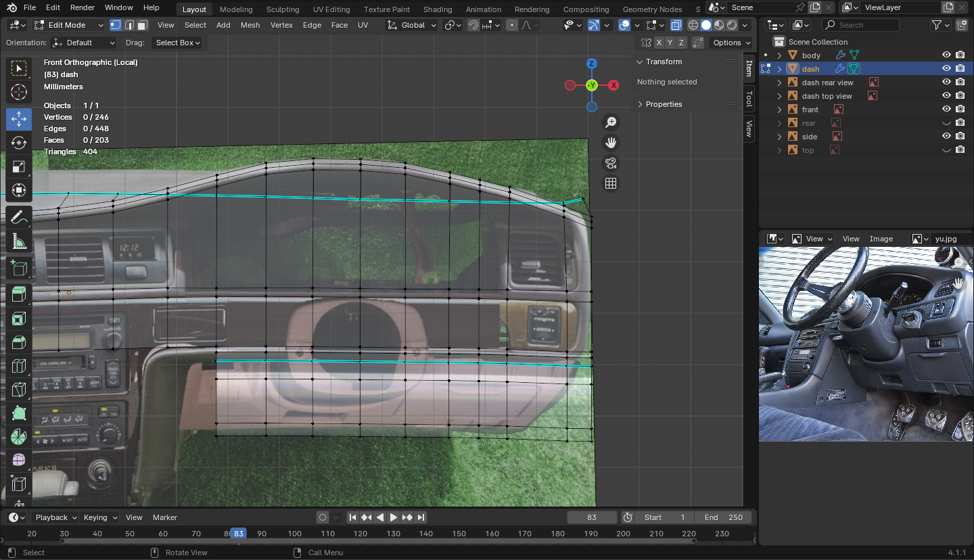Click the Zoom view magnifier icon
974x560 pixels.
coord(611,122)
